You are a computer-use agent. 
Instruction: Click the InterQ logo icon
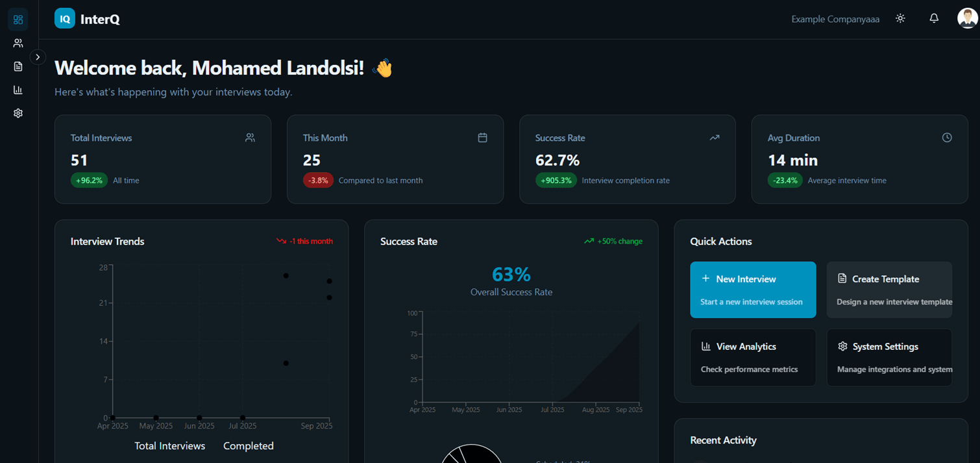coord(65,19)
